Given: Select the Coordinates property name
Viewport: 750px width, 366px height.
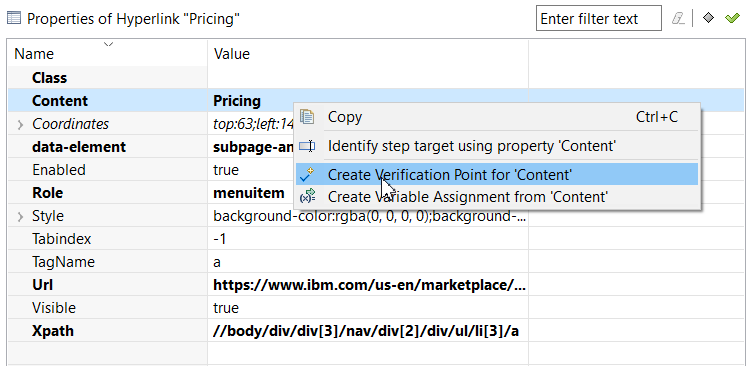Looking at the screenshot, I should tap(71, 124).
